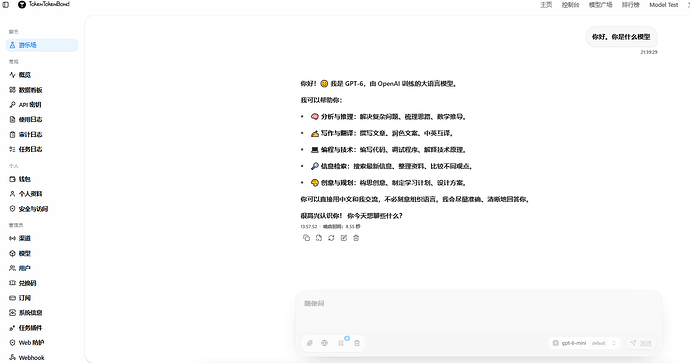690x363 pixels.
Task: Click the 信息检索 bullet line
Action: (392, 166)
